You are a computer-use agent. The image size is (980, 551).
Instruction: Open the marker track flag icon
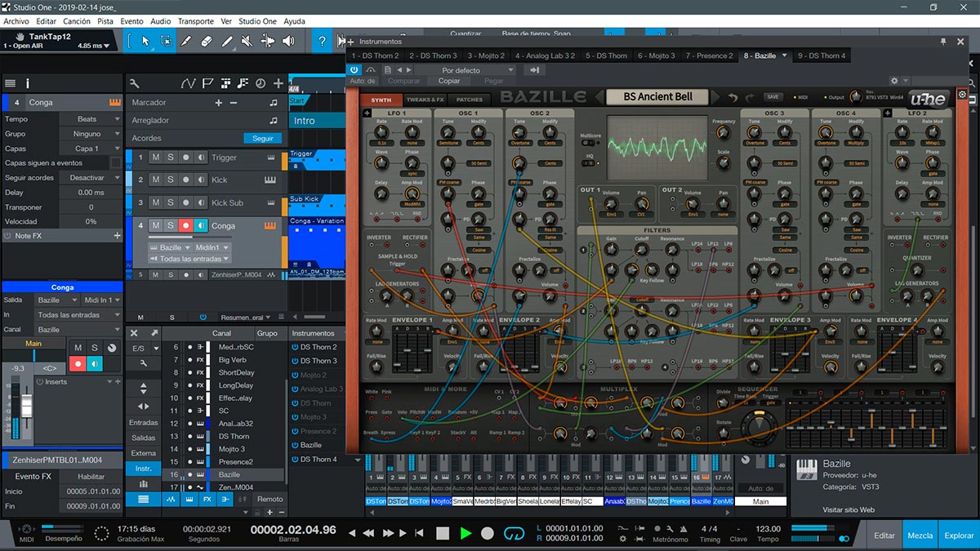pyautogui.click(x=207, y=83)
